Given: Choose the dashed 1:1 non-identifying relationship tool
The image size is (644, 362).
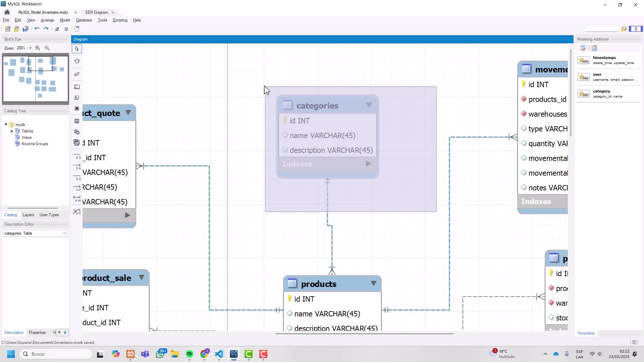Looking at the screenshot, I should tap(77, 156).
